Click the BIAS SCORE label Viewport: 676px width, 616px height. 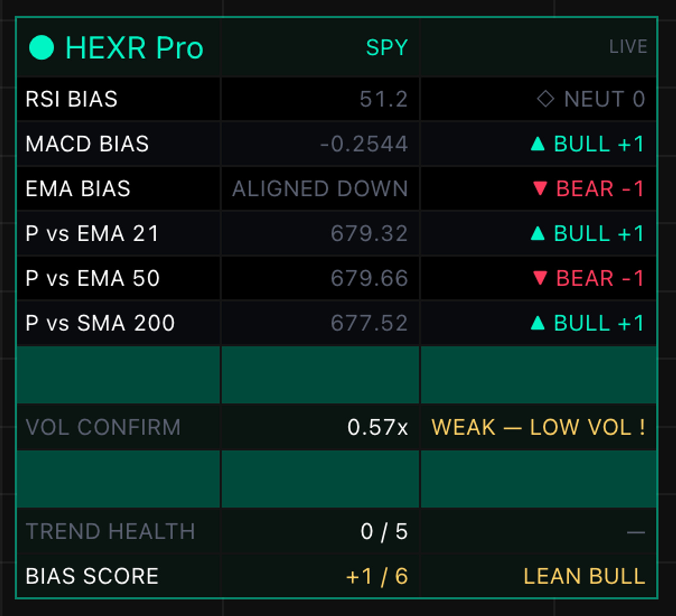(x=92, y=576)
